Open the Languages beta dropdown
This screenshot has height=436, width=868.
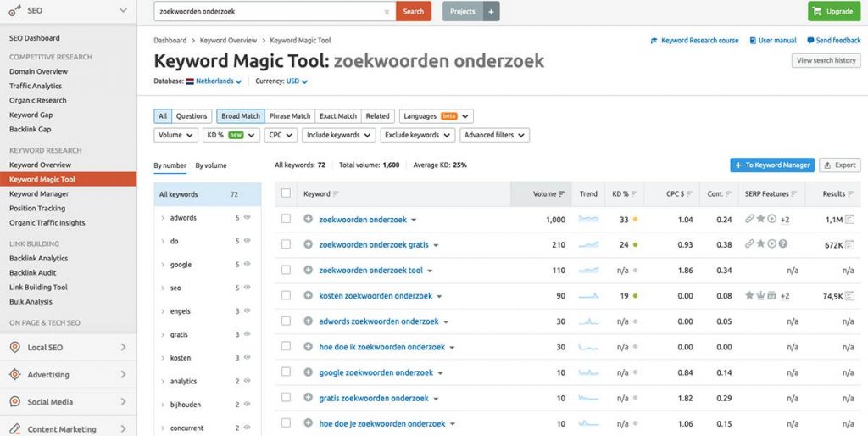coord(437,116)
